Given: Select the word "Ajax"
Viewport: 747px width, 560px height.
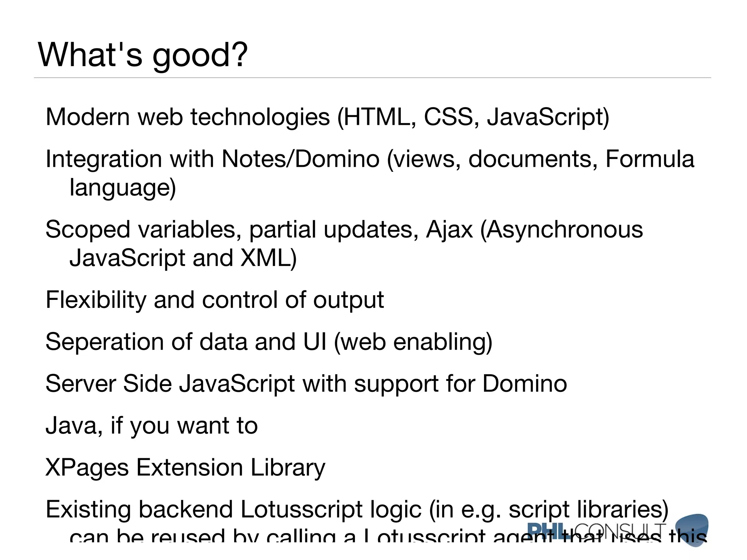Looking at the screenshot, I should point(449,229).
